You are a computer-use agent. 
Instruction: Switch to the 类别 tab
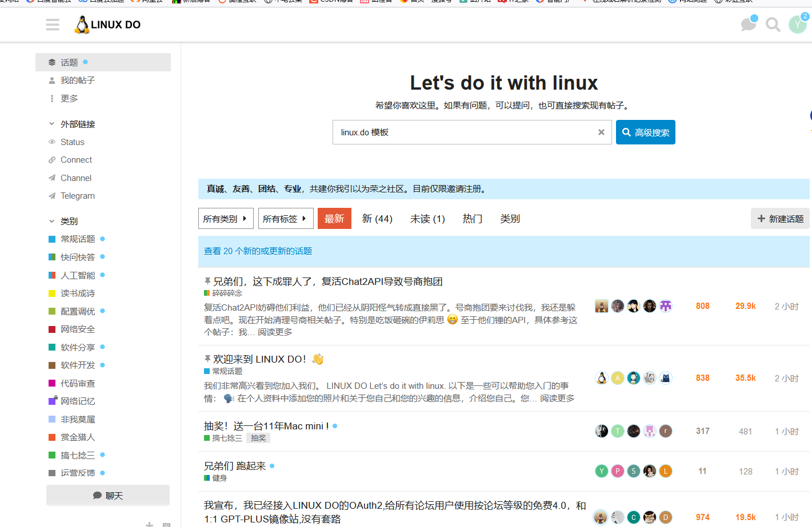tap(510, 219)
